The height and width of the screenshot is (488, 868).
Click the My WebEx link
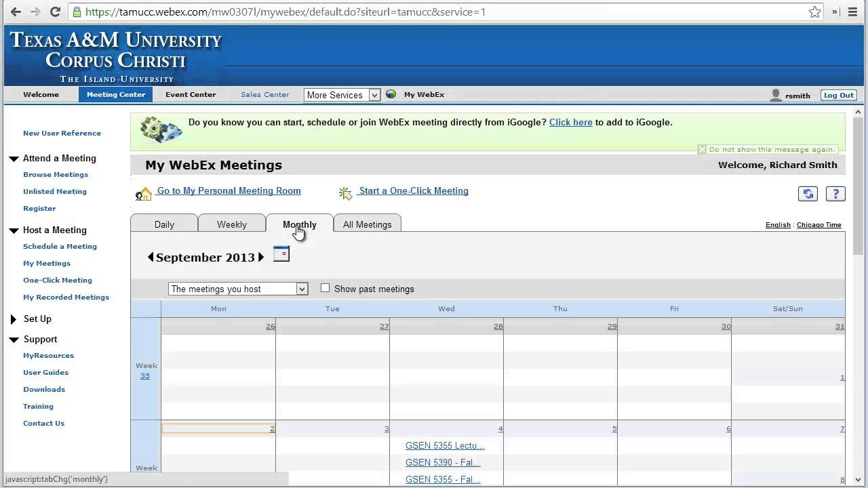424,95
